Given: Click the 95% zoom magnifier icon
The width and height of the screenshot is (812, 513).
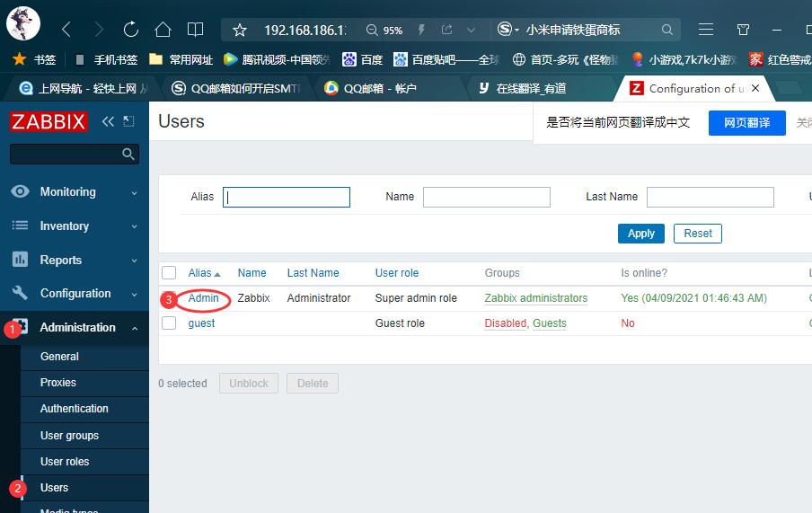Looking at the screenshot, I should [x=372, y=30].
